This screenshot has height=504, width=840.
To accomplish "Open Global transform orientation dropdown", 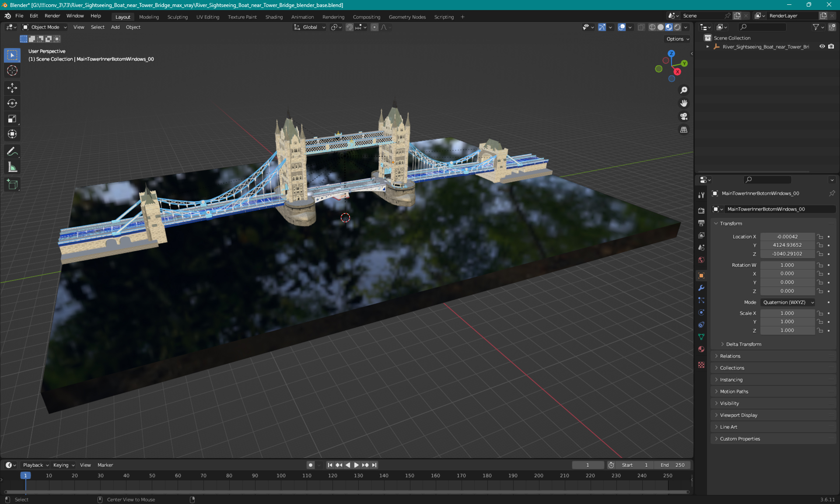I will pos(310,27).
